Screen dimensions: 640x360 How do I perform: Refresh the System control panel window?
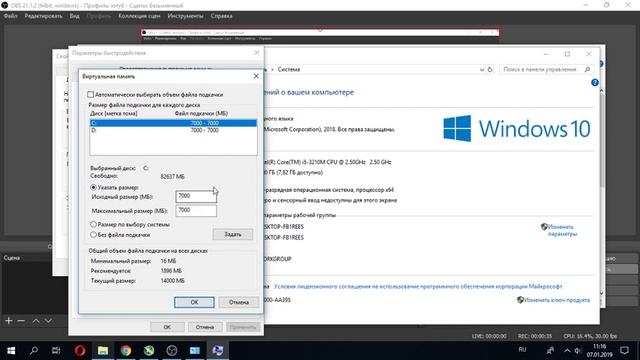tap(490, 69)
